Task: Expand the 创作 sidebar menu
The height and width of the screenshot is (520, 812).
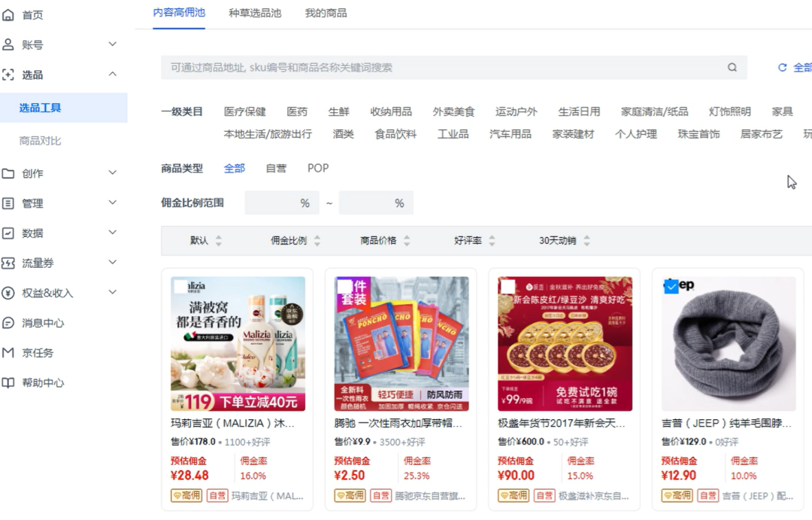Action: 112,172
